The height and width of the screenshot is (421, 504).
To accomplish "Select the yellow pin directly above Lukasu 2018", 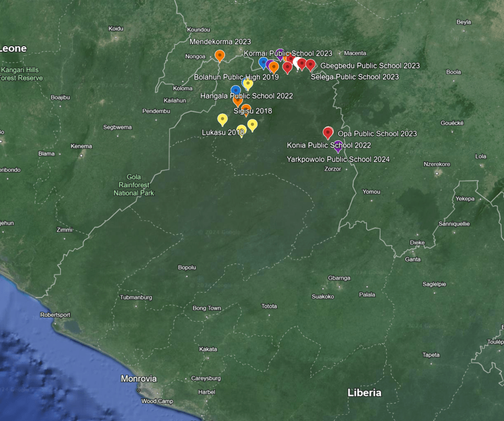I will click(222, 119).
